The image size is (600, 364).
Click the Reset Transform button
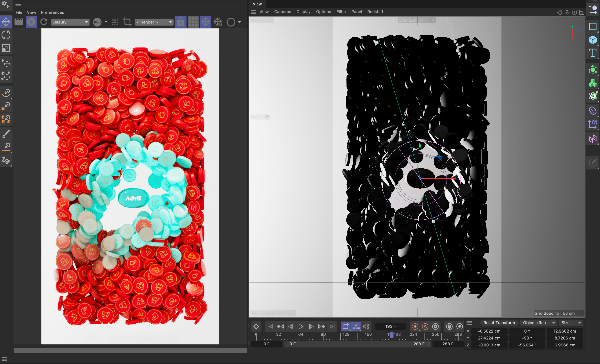pos(499,323)
